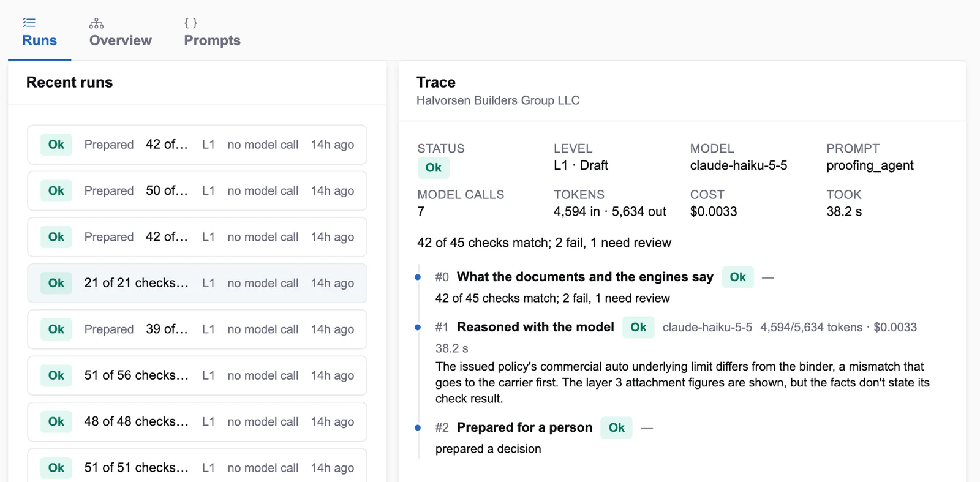
Task: Click the Ok status badge under STATUS
Action: [x=434, y=168]
